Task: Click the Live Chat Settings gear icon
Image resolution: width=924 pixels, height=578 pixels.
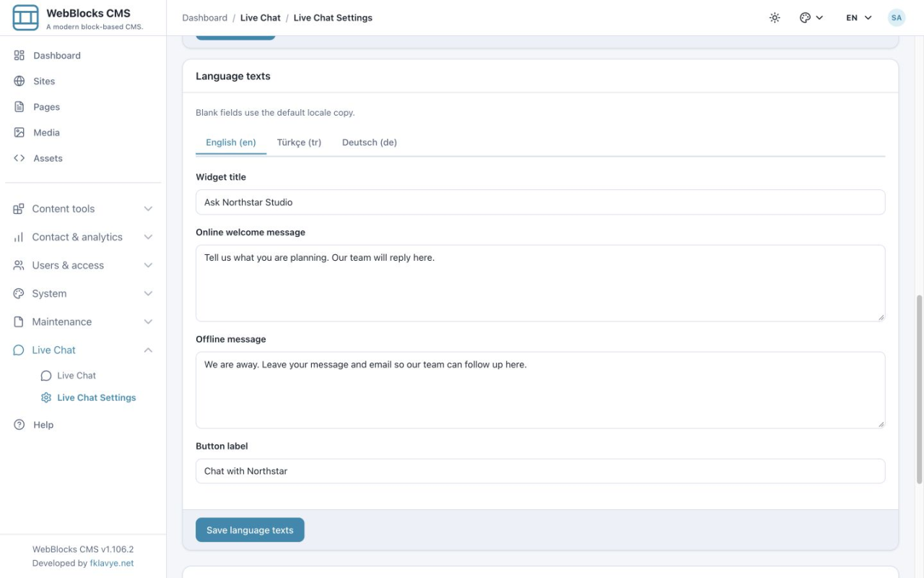Action: [x=46, y=398]
